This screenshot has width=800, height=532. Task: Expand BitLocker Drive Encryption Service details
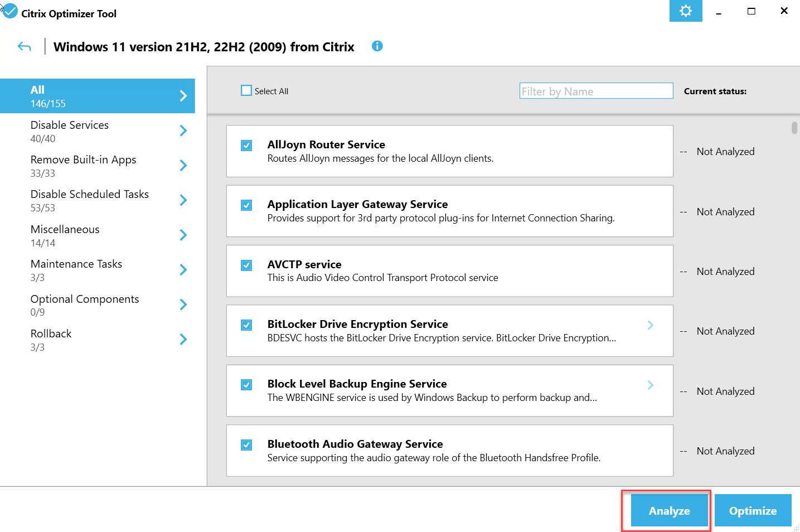point(650,325)
